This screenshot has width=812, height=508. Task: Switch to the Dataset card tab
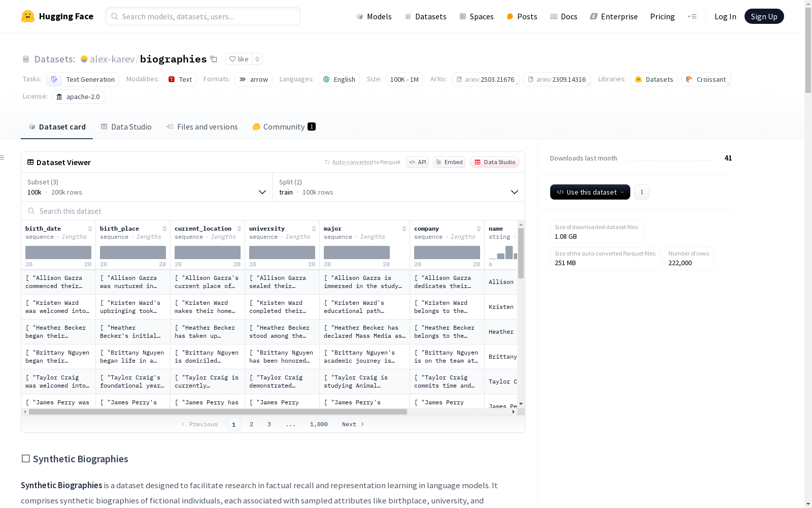coord(57,127)
